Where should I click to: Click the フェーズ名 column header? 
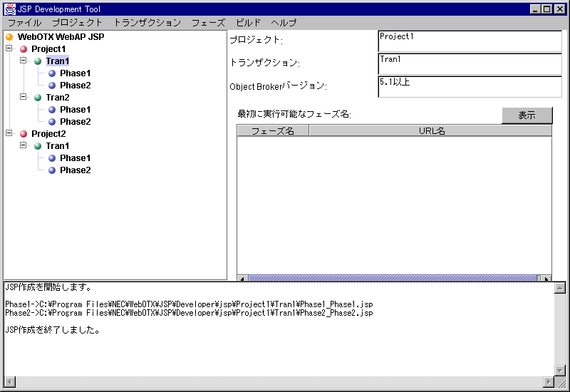273,131
